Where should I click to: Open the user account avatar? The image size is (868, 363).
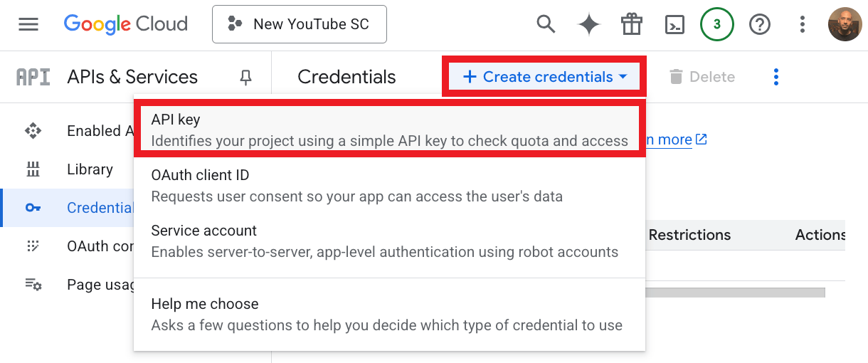click(x=845, y=24)
